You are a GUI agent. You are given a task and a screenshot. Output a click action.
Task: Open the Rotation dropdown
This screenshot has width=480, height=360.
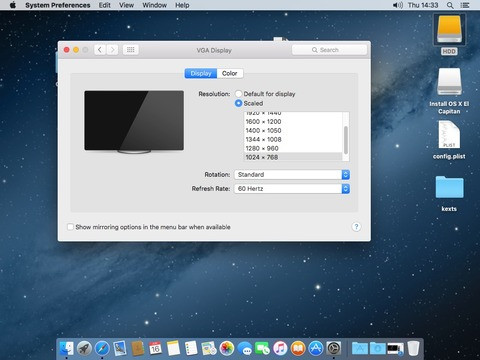point(292,175)
